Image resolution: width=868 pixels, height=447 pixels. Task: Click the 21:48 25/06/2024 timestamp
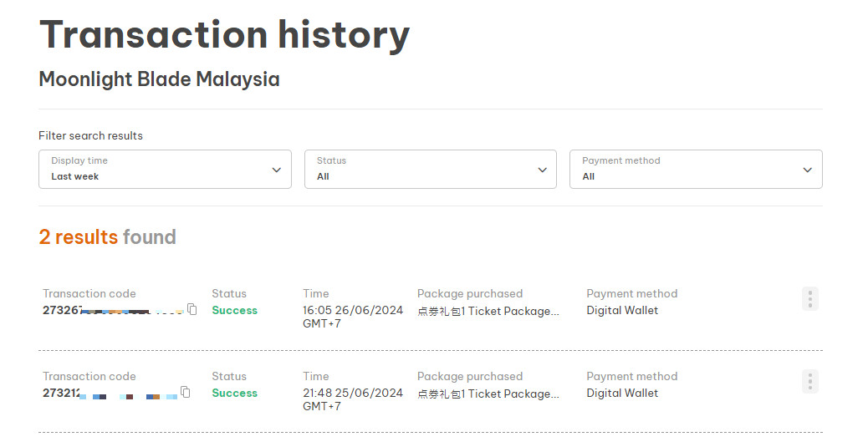(x=352, y=394)
